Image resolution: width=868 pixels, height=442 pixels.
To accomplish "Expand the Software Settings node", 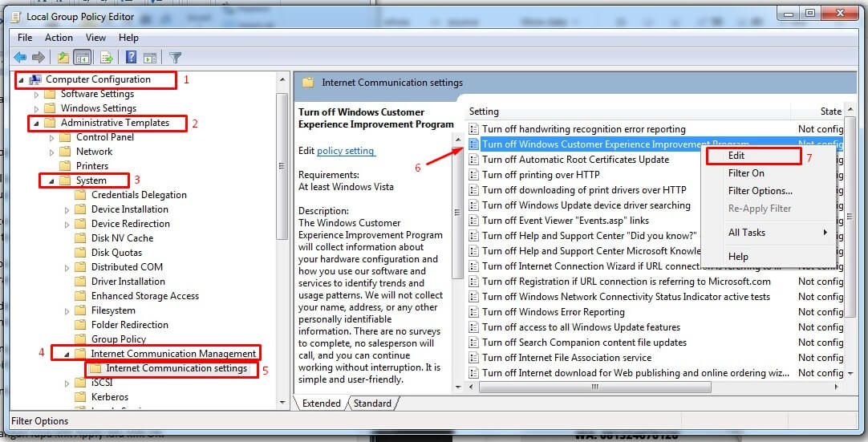I will pyautogui.click(x=37, y=94).
